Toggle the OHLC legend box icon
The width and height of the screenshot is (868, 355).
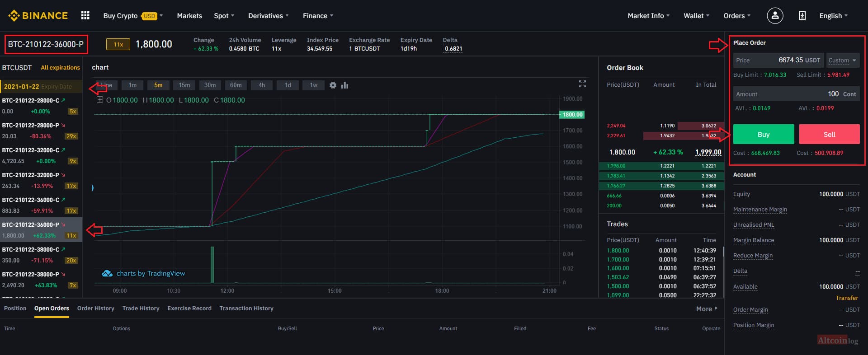tap(100, 100)
